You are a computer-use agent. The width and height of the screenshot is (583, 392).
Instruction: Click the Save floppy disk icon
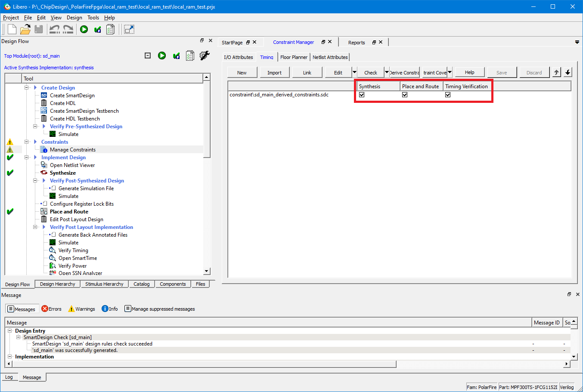(x=39, y=29)
